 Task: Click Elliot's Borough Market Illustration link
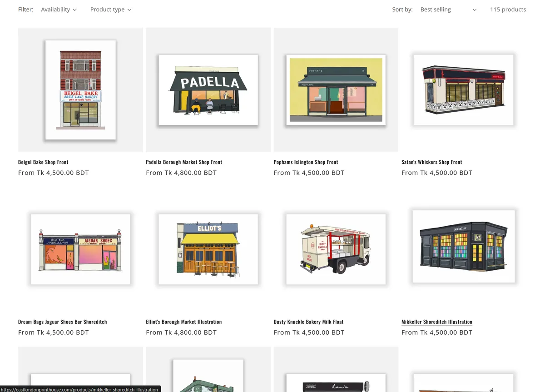click(184, 322)
